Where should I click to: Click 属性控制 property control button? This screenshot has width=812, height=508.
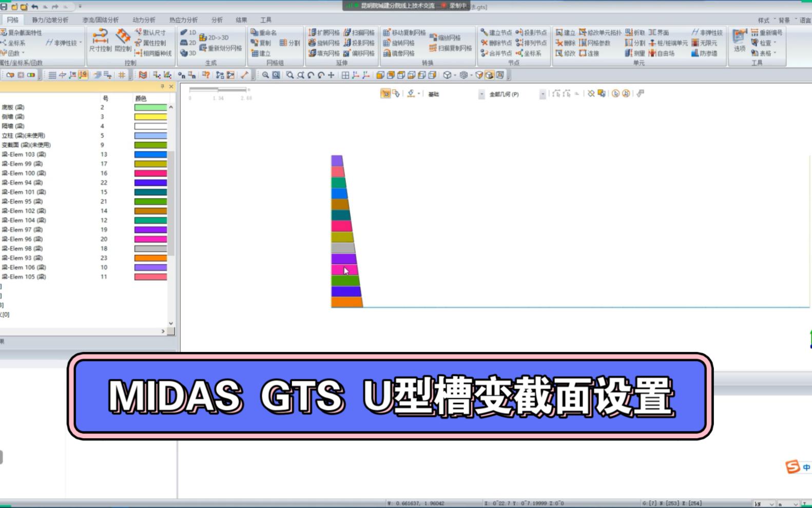[x=150, y=43]
